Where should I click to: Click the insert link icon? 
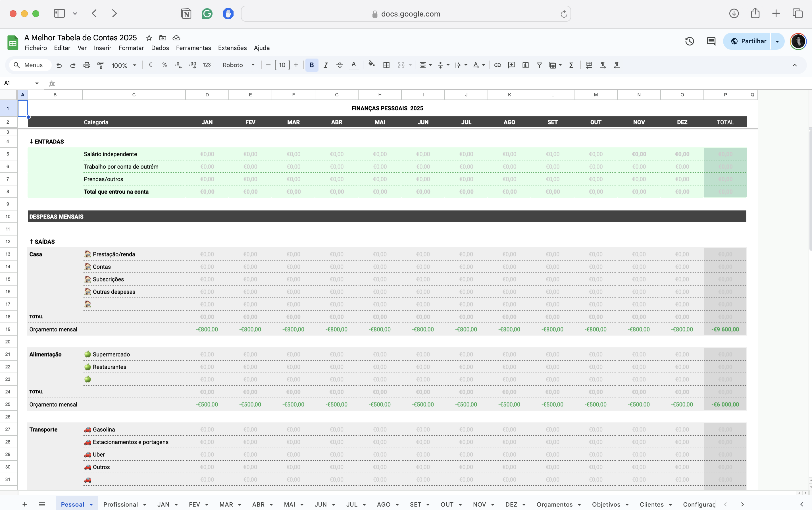[497, 65]
